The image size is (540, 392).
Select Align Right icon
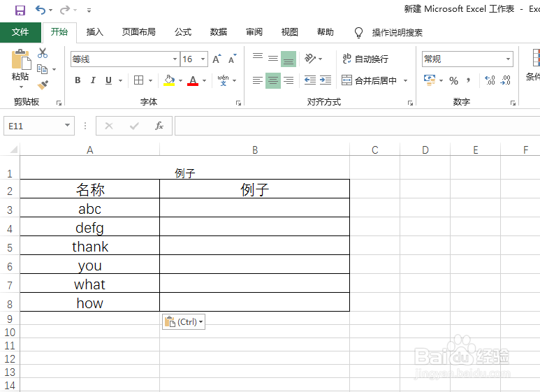coord(289,80)
